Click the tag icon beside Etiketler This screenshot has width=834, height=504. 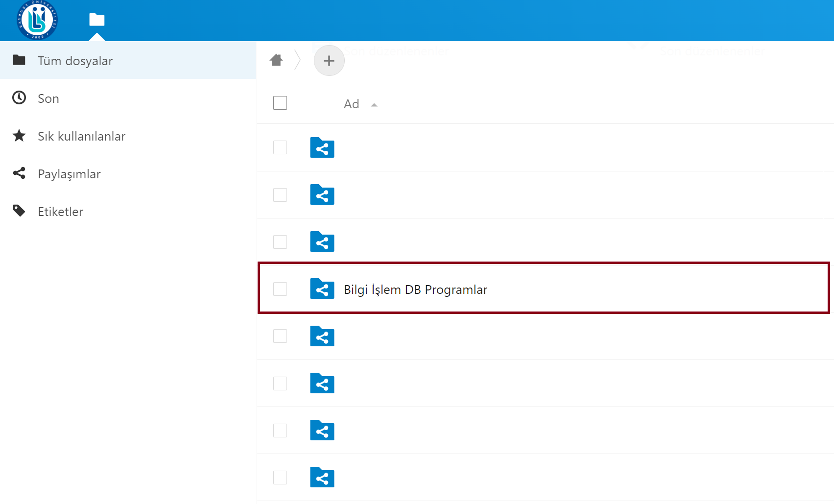(x=19, y=211)
